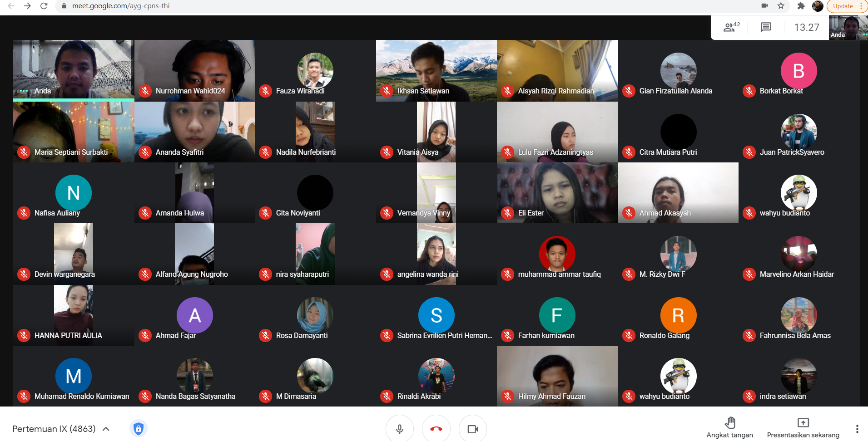This screenshot has height=441, width=868.
Task: Click the Chrome Update button
Action: coord(843,6)
